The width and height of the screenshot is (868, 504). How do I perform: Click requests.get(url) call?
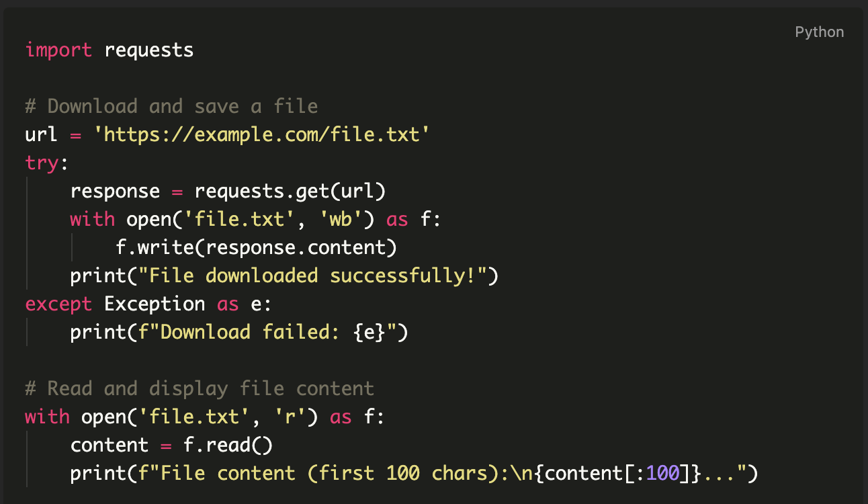290,191
